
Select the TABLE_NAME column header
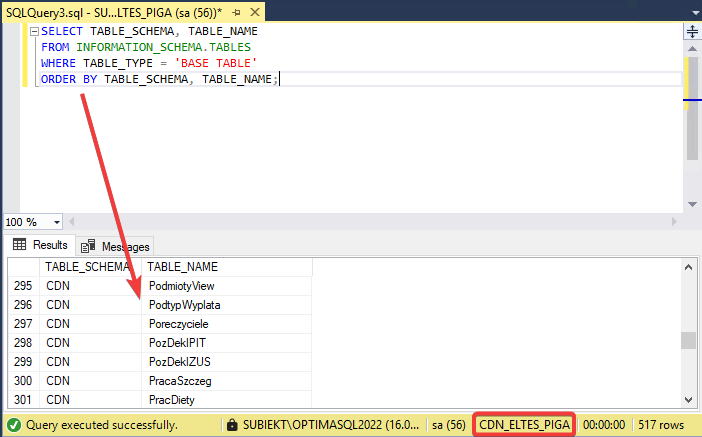[227, 267]
